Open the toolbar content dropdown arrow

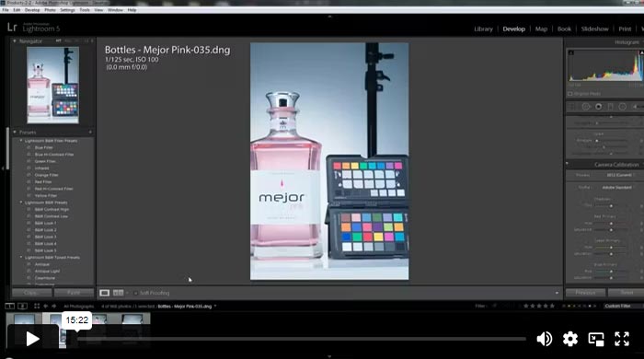(x=557, y=293)
